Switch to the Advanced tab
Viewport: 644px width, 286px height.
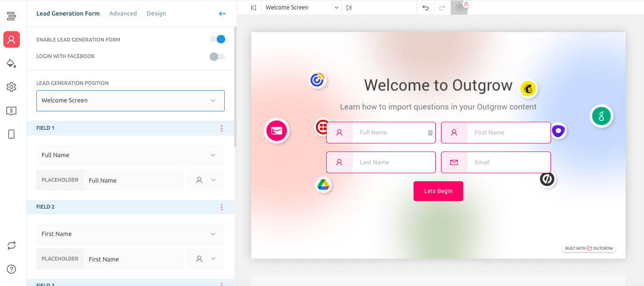[x=123, y=14]
